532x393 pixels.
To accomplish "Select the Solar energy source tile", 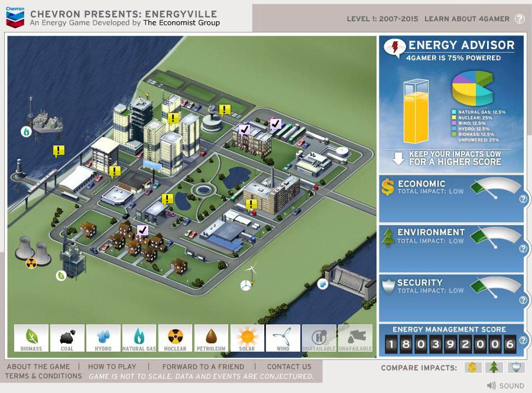I will [x=247, y=338].
